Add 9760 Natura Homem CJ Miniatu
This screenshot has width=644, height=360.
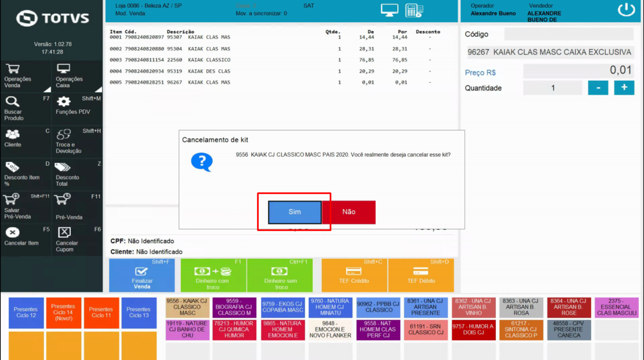coord(330,308)
